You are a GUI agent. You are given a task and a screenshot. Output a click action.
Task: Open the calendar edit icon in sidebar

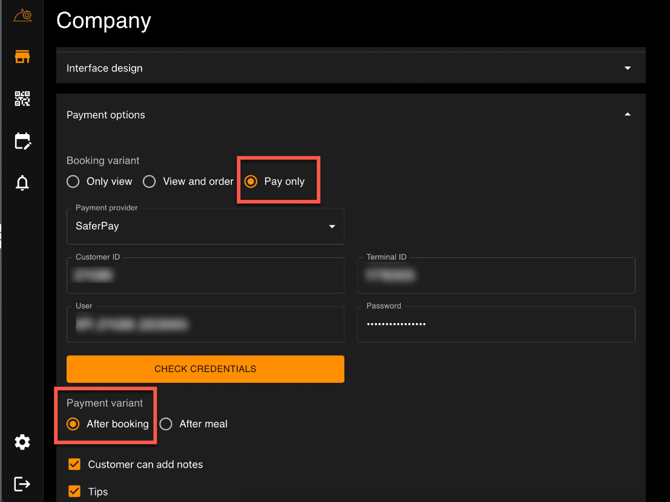(x=22, y=141)
